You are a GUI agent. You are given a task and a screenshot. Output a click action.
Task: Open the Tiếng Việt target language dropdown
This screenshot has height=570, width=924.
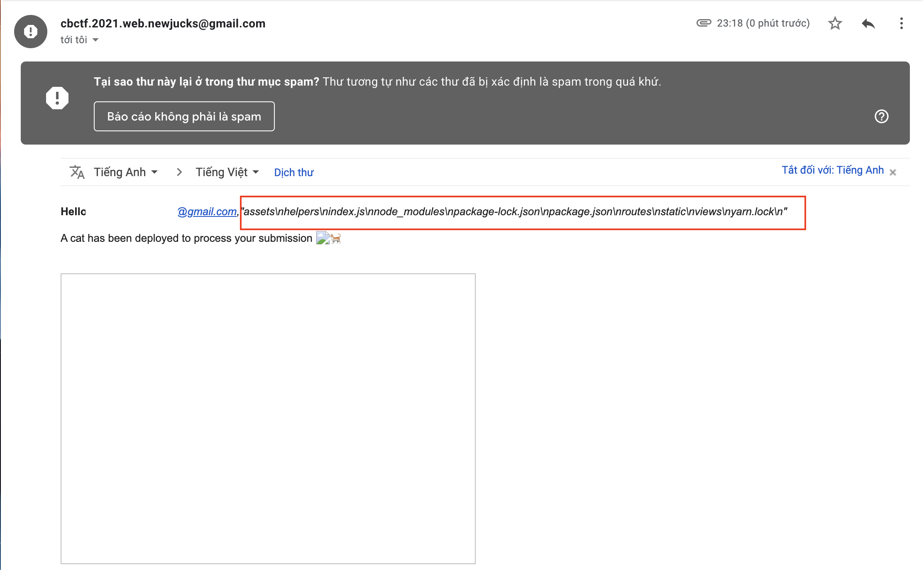(x=227, y=172)
